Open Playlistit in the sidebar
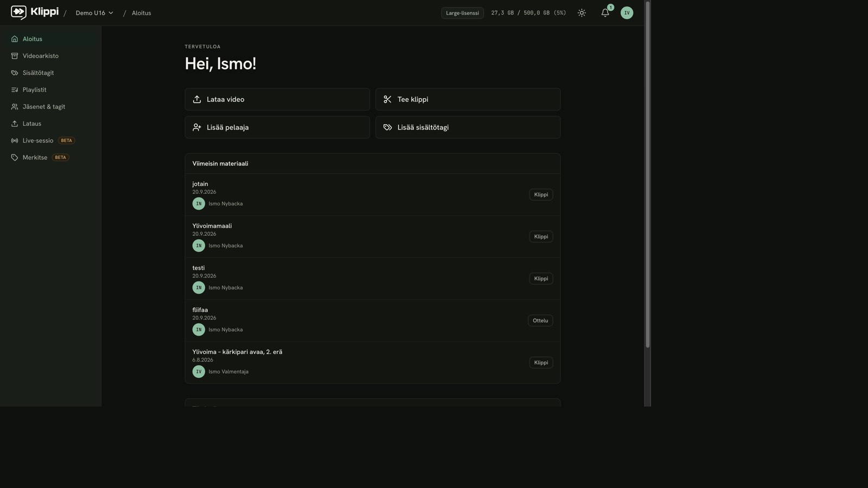The image size is (868, 488). click(x=50, y=89)
